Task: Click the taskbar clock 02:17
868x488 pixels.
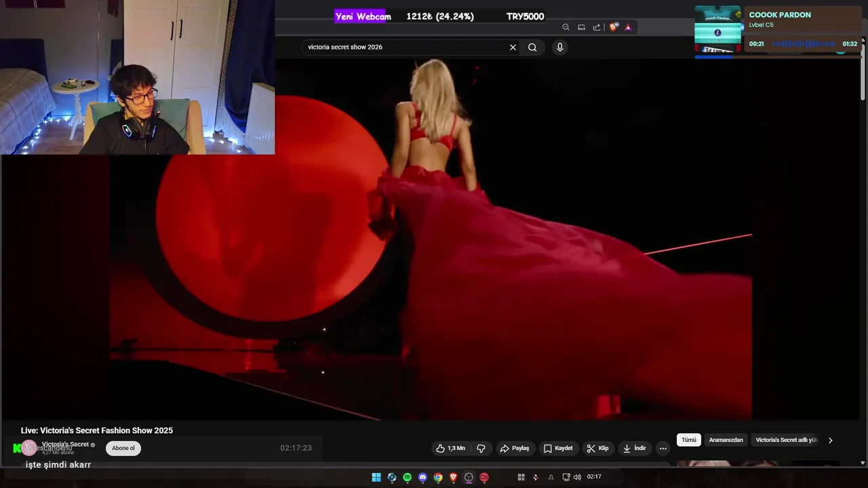Action: tap(594, 477)
